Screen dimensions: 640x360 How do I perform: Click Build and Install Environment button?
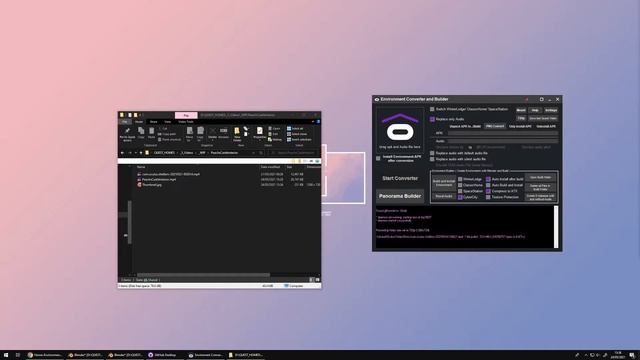click(444, 182)
